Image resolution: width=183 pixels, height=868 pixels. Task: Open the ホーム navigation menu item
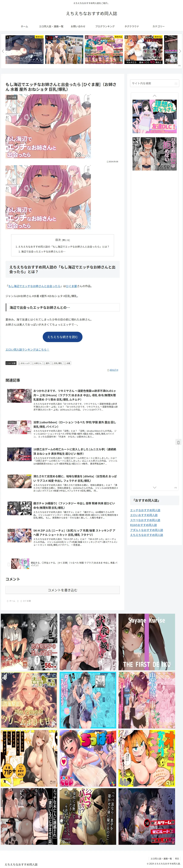[24, 26]
